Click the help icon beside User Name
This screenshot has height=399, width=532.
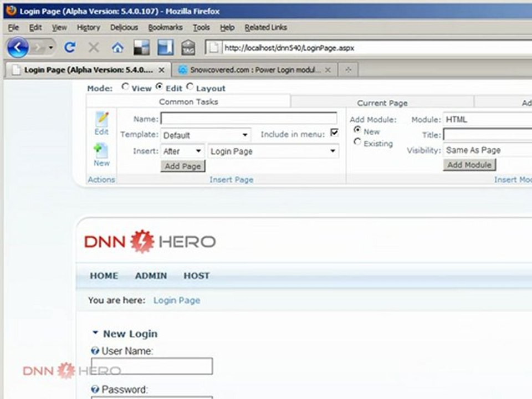point(95,351)
